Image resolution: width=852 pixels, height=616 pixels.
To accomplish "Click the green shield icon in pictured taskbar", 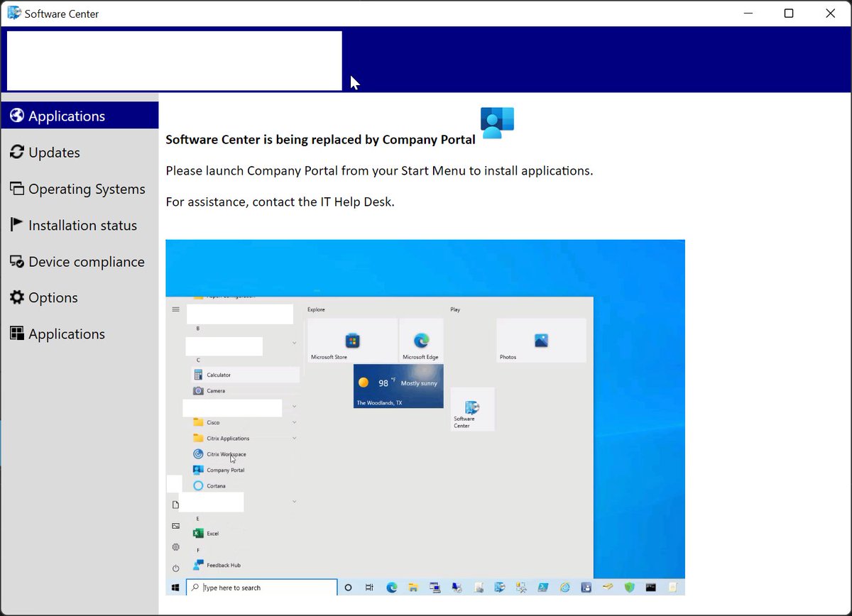I will (x=629, y=588).
